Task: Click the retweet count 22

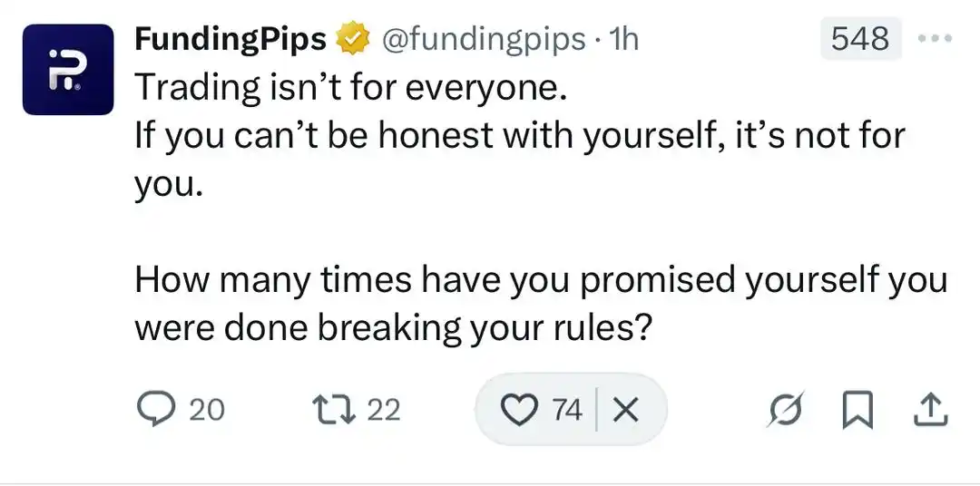Action: tap(383, 411)
